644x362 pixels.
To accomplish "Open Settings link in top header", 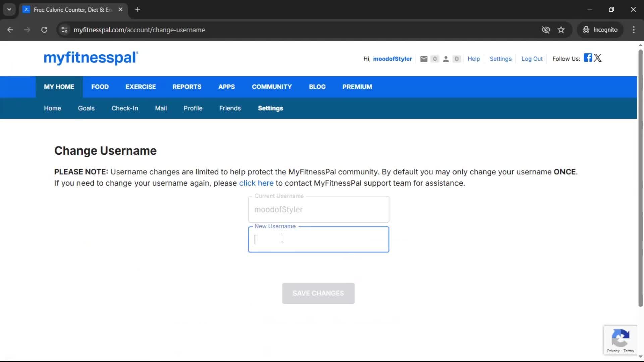I will [500, 59].
